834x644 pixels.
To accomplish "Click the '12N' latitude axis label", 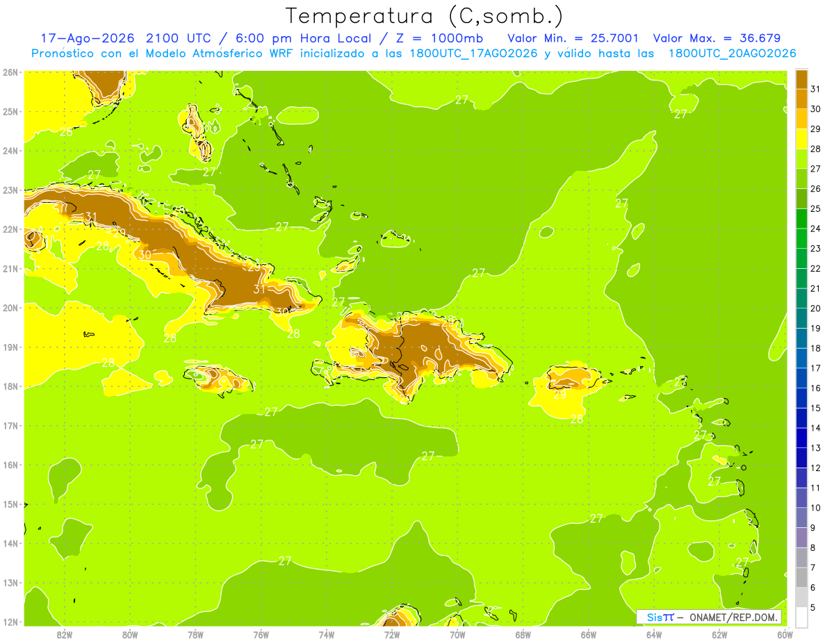I will tap(10, 622).
